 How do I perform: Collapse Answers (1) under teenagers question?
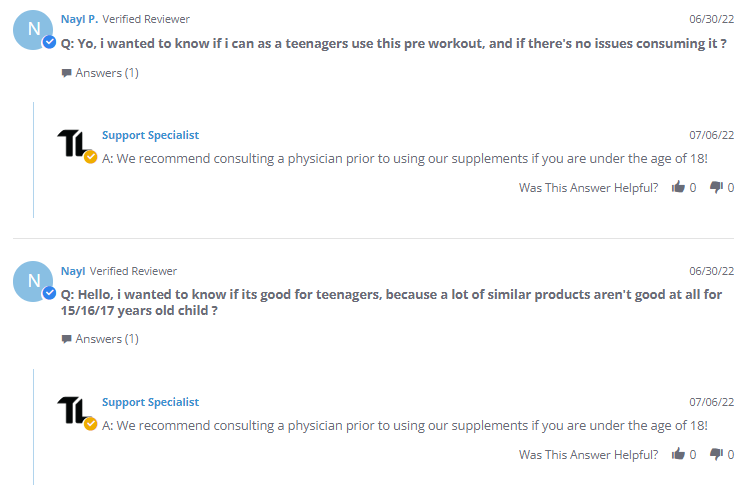(100, 339)
